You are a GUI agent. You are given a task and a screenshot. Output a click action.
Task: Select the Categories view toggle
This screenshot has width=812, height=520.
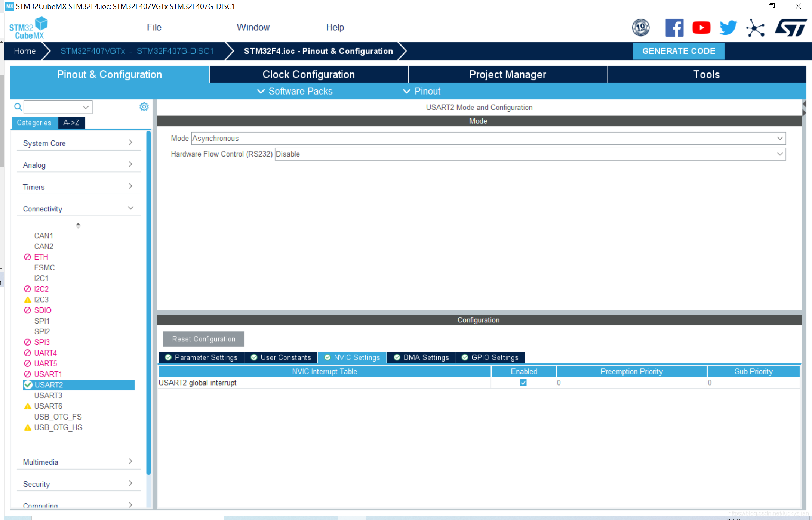[34, 123]
